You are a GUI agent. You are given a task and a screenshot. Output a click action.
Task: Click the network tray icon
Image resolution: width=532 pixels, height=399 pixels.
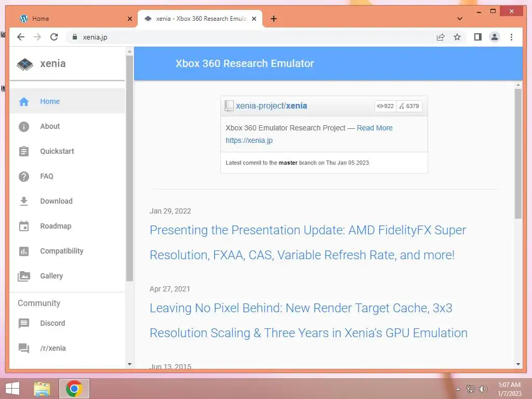point(471,389)
